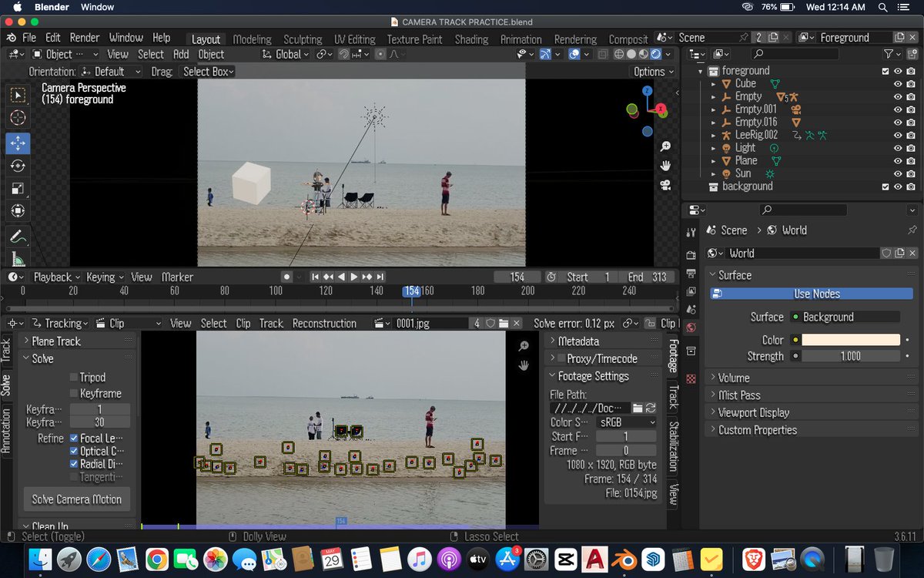Click the Annotate pencil tool
The width and height of the screenshot is (924, 578).
pyautogui.click(x=18, y=237)
